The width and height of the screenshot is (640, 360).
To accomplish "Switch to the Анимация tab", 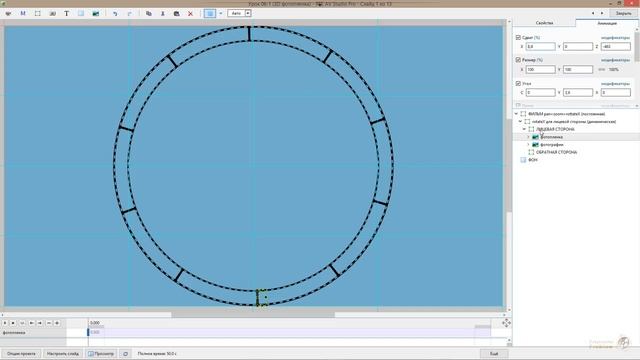I will (x=607, y=23).
